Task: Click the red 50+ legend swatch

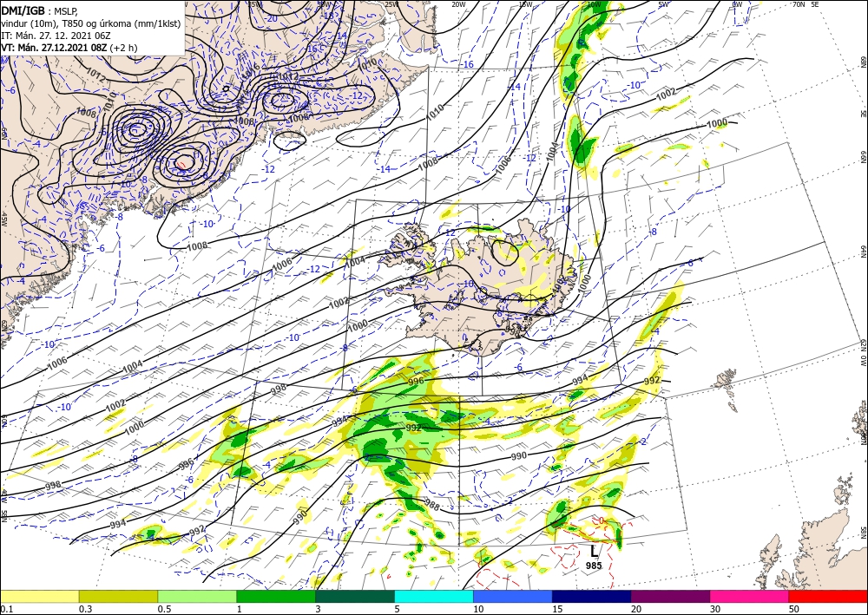Action: pyautogui.click(x=828, y=596)
